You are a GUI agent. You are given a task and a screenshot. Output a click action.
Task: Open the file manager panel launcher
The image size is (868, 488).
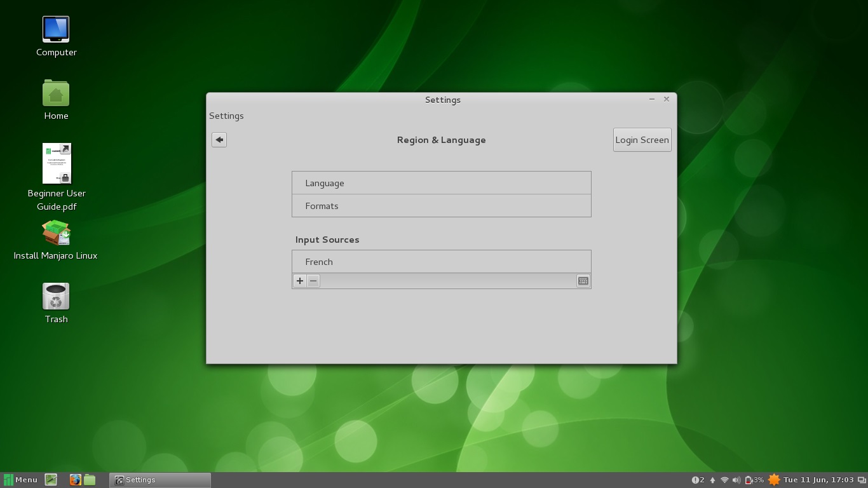(90, 480)
